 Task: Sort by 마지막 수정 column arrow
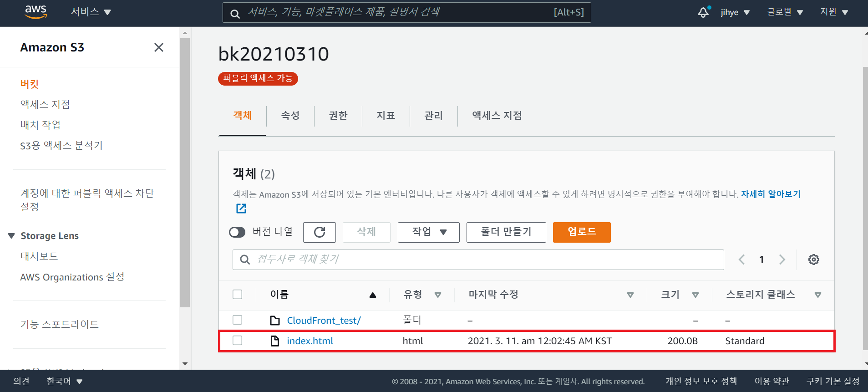point(630,295)
